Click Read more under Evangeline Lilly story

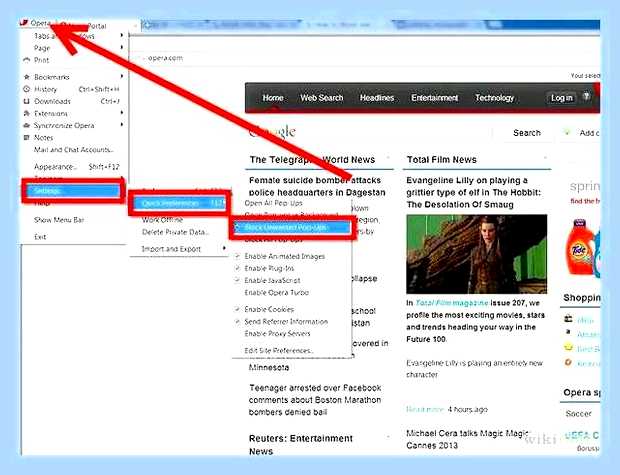tap(425, 409)
